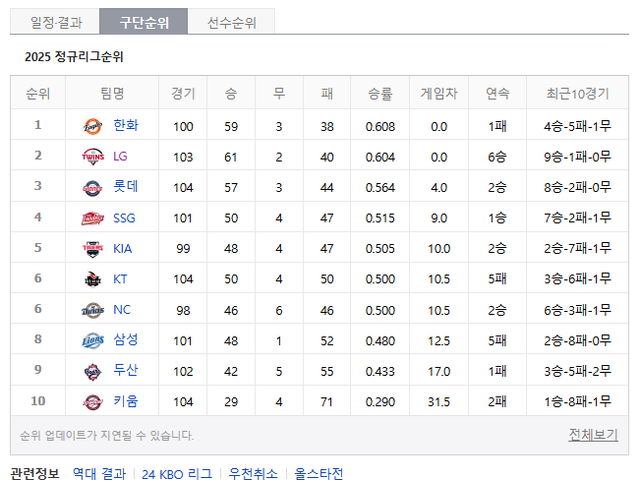Open the 올스타전 related link

coord(318,474)
